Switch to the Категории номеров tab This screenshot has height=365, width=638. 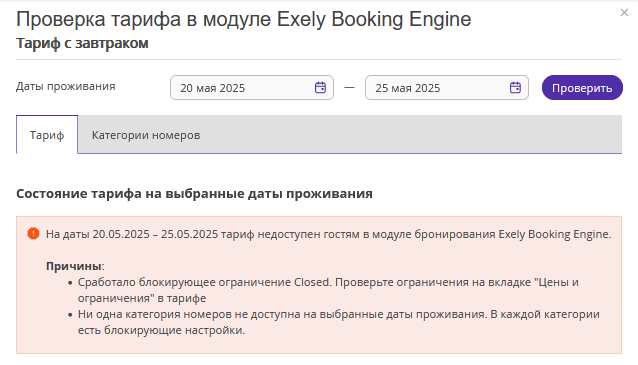point(146,135)
